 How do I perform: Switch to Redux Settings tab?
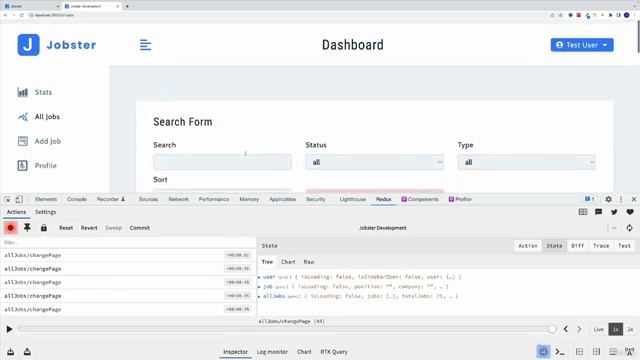point(45,212)
